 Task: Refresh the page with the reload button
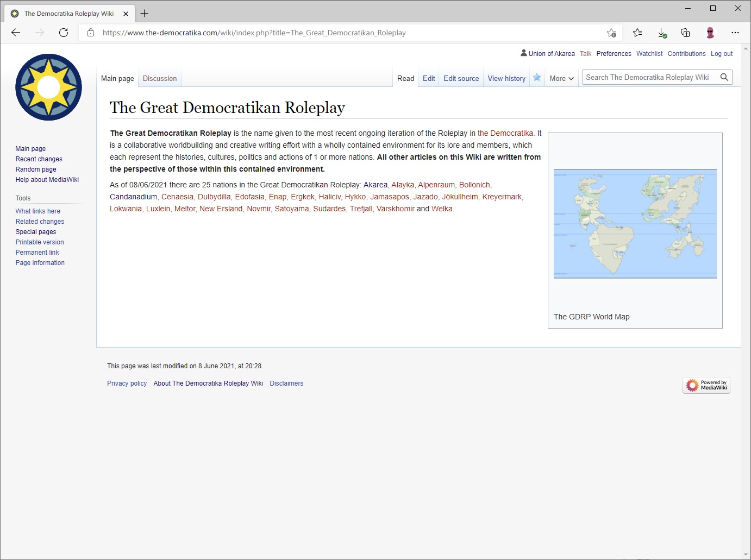tap(64, 33)
